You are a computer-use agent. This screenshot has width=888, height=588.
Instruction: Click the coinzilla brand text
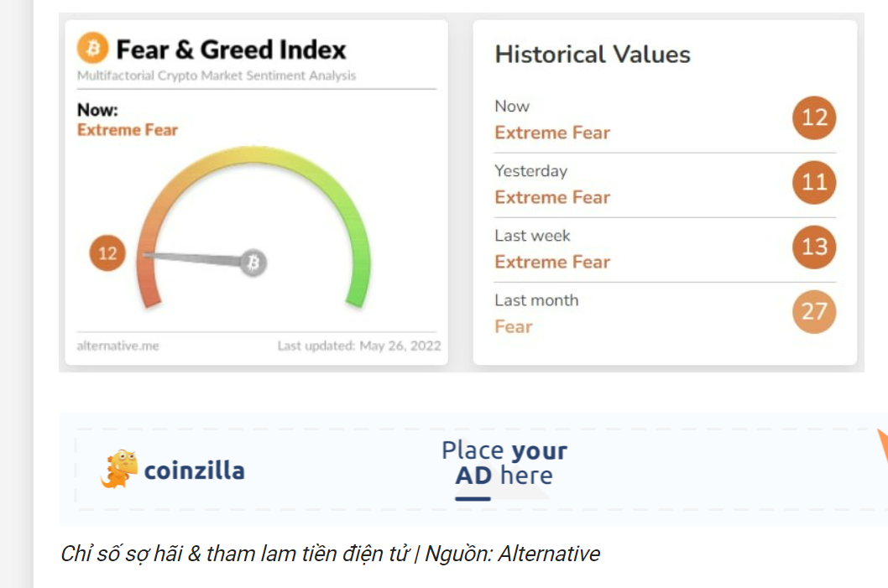tap(194, 471)
